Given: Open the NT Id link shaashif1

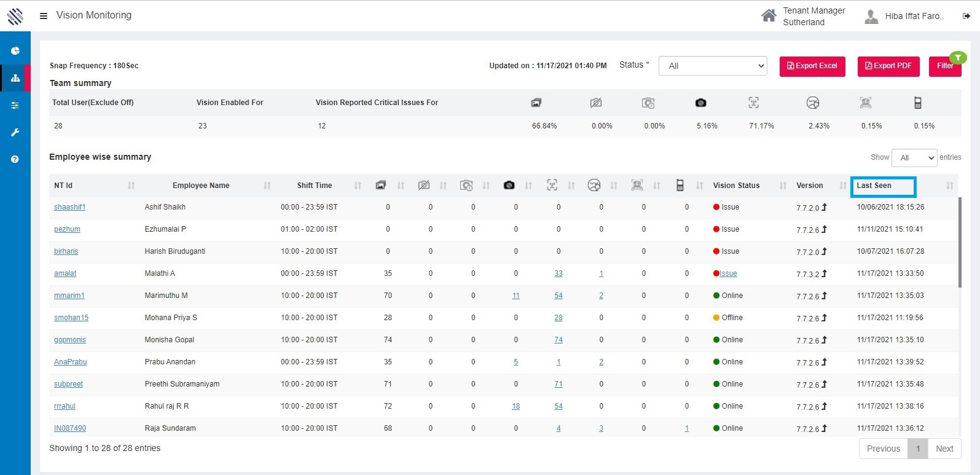Looking at the screenshot, I should (69, 207).
